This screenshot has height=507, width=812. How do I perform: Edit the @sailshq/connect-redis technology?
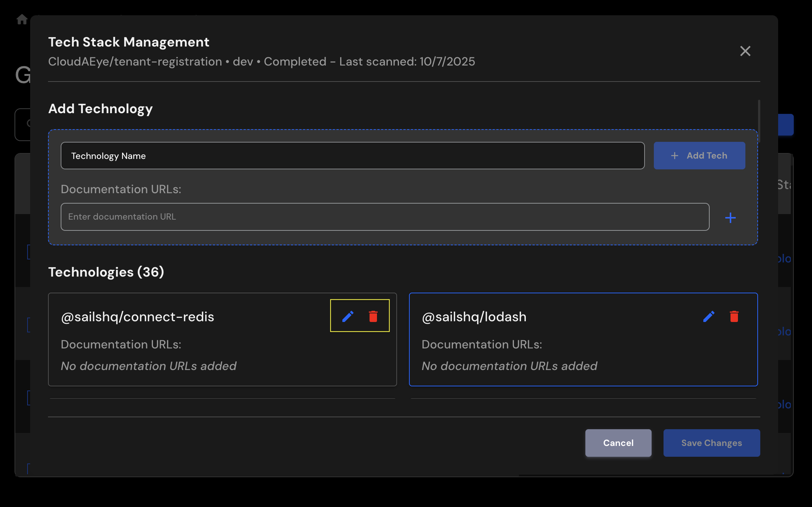coord(348,316)
